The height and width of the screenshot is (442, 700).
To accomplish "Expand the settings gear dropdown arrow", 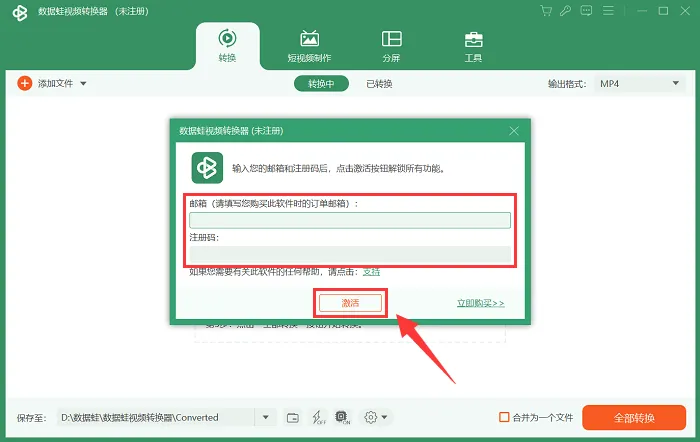I will 384,417.
